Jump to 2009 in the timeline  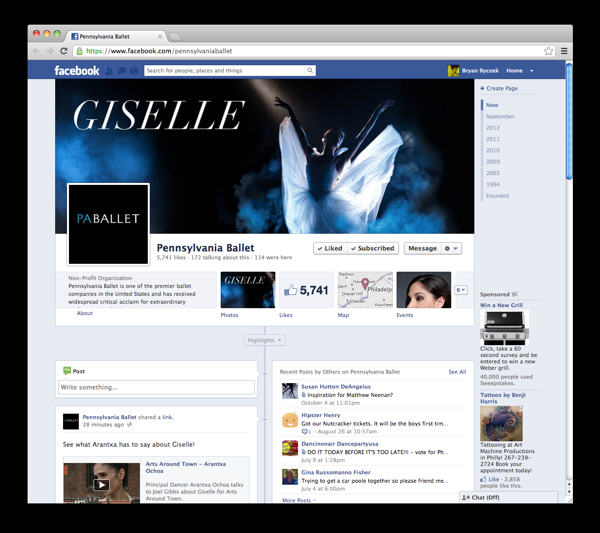pos(493,162)
